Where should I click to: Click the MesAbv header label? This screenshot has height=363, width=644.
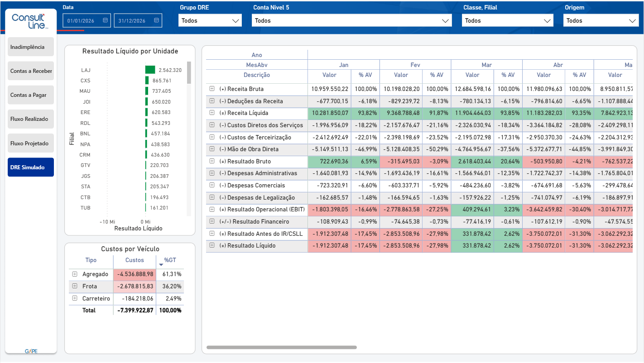click(257, 65)
